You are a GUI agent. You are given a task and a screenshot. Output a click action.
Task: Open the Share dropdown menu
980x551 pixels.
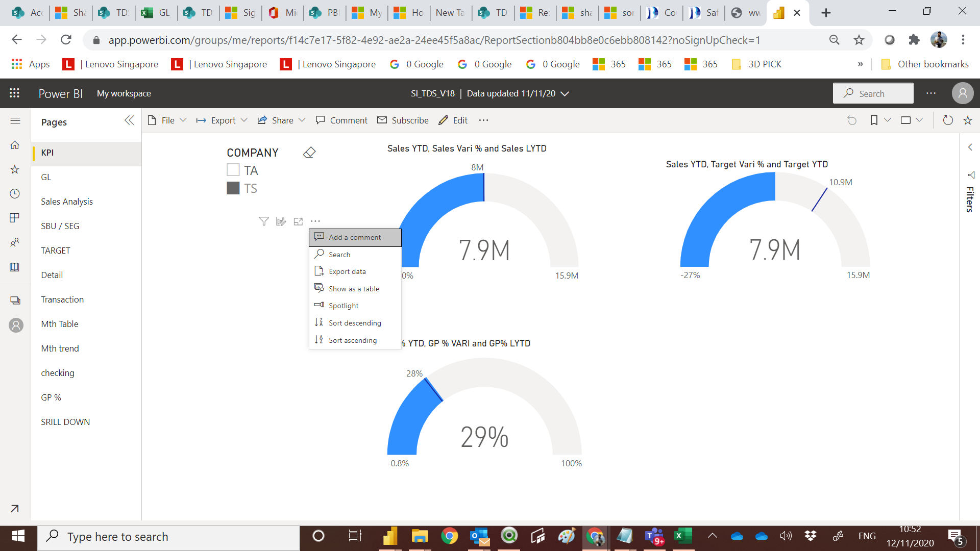click(281, 120)
